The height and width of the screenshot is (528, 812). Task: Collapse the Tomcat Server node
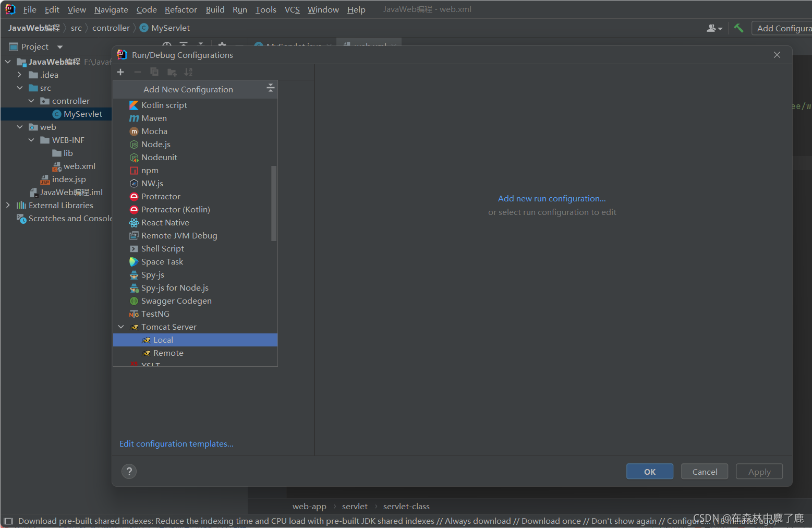121,327
